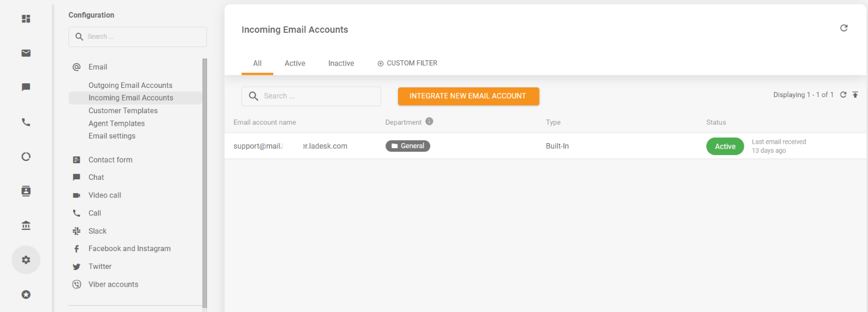Viewport: 868px width, 312px height.
Task: Open the reports circle icon
Action: (x=26, y=156)
